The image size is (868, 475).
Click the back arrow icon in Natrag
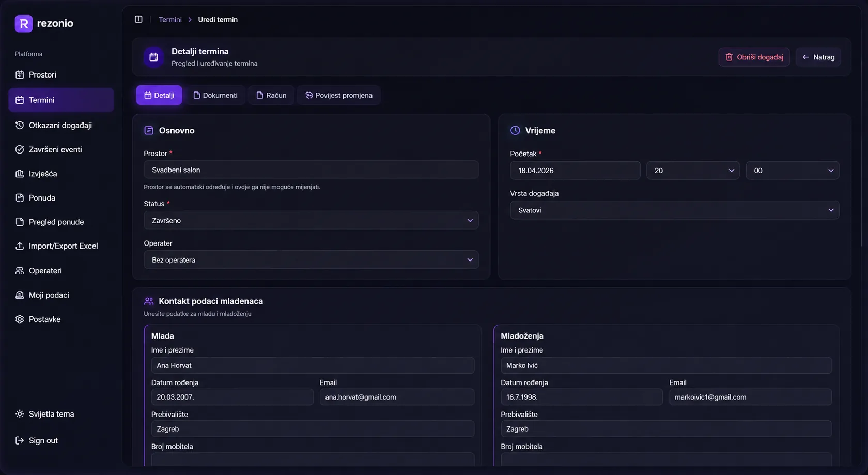[805, 57]
